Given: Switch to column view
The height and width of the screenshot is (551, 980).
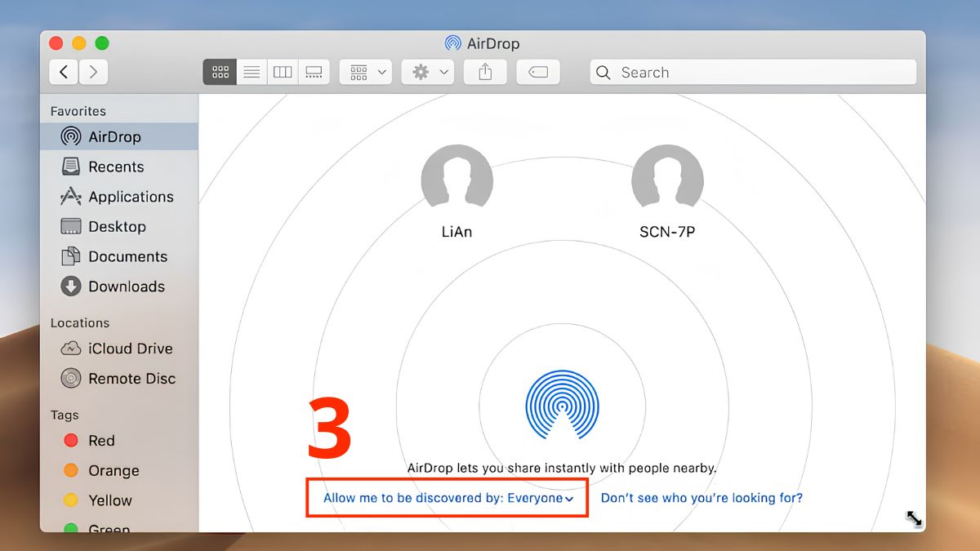Looking at the screenshot, I should point(283,72).
